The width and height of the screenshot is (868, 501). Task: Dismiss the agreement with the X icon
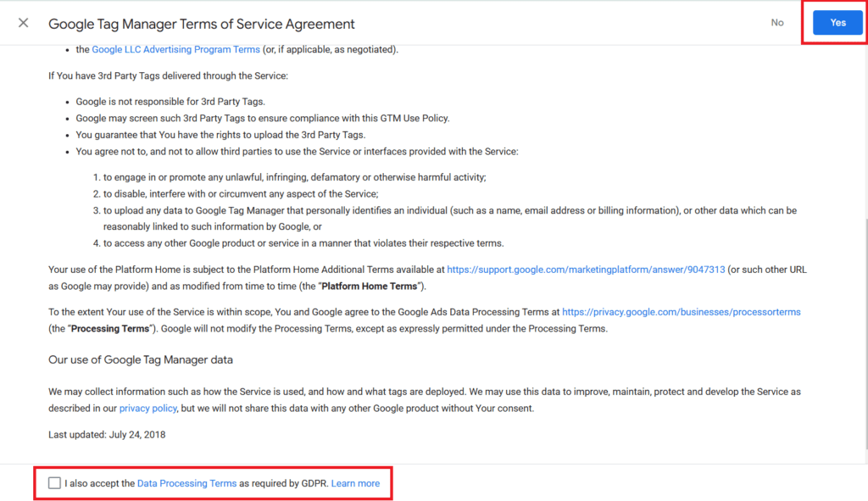[22, 23]
